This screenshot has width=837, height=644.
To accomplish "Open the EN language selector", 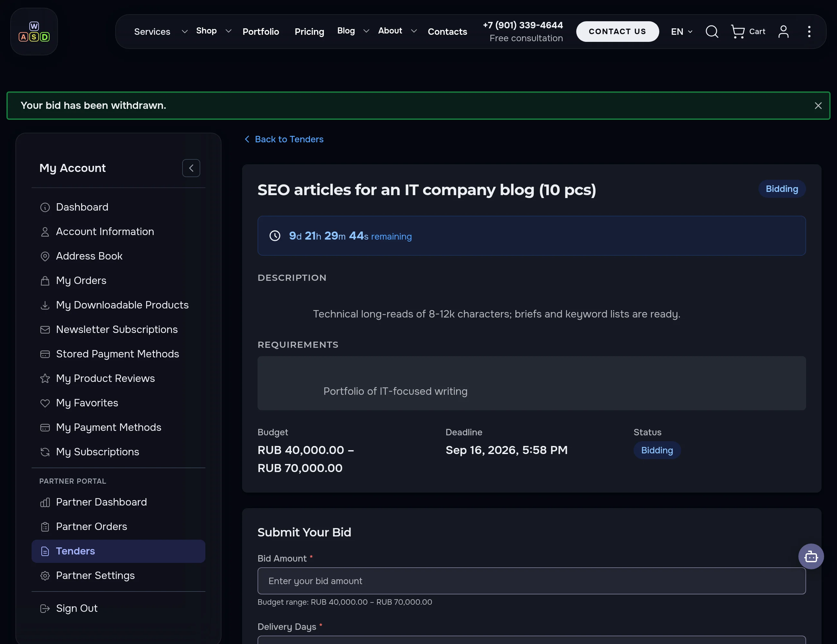I will click(x=682, y=32).
